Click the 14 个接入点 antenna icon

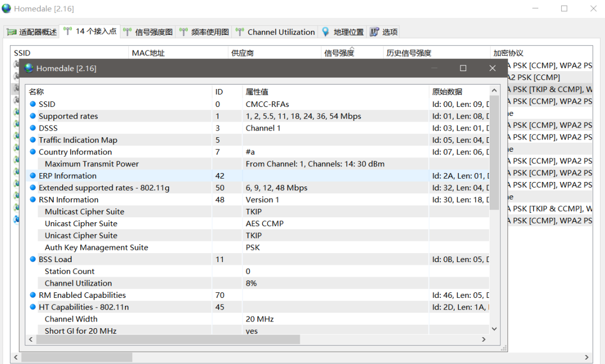coord(67,32)
